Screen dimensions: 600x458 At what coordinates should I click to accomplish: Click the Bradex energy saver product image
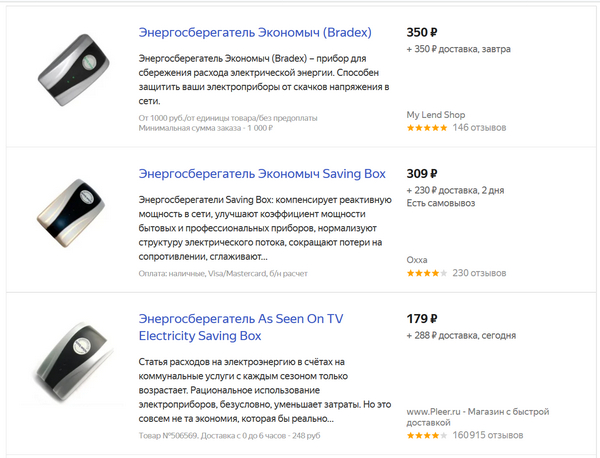click(x=69, y=73)
